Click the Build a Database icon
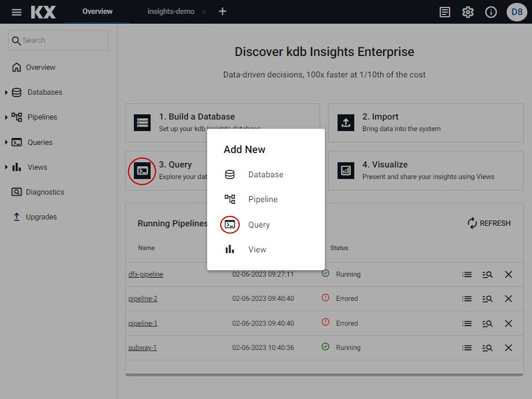This screenshot has height=399, width=532. point(142,122)
